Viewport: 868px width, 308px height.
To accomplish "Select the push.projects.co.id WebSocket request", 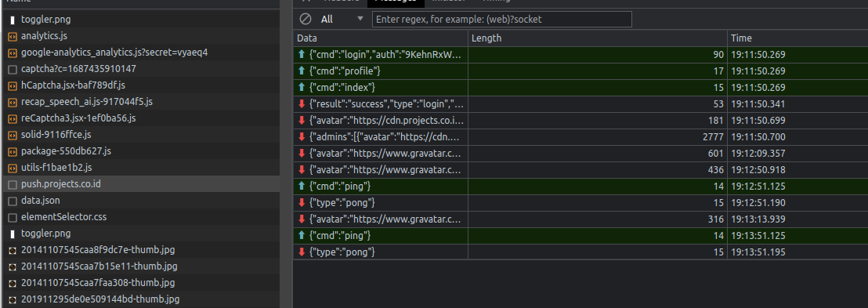I will click(x=140, y=184).
